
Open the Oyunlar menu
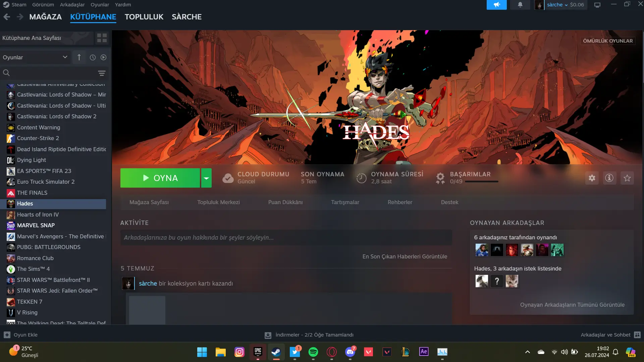(100, 5)
